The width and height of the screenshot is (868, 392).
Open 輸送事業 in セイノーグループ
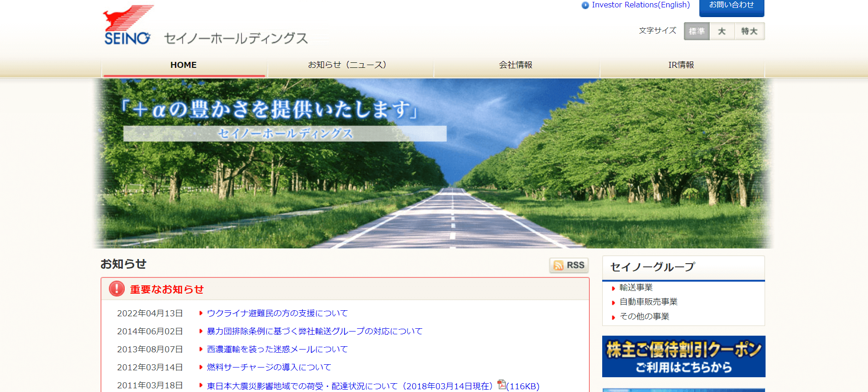click(636, 287)
